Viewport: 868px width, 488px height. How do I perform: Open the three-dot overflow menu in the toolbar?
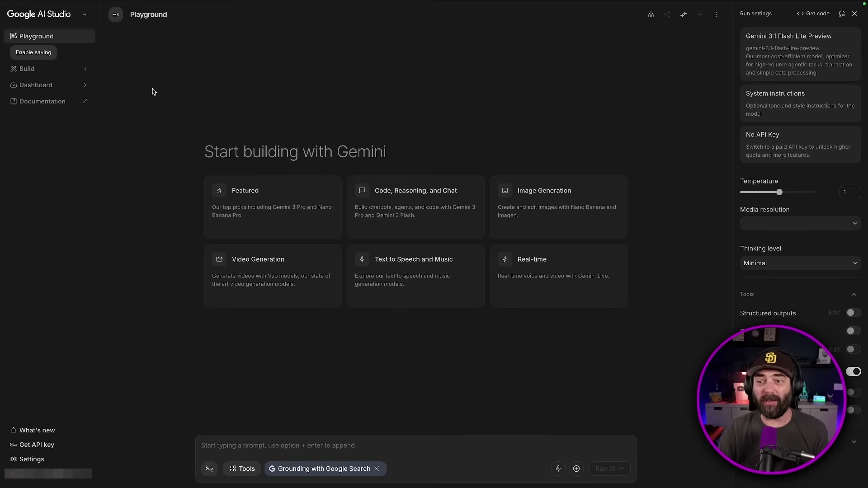click(x=716, y=14)
